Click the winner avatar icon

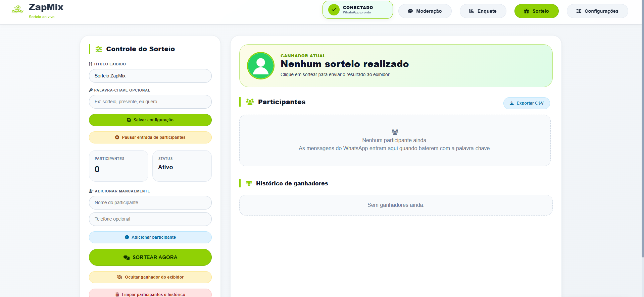261,66
